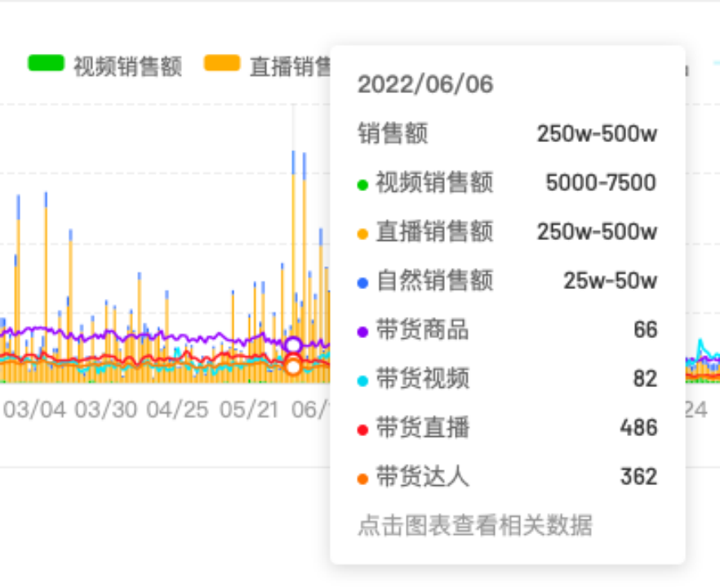The height and width of the screenshot is (588, 720).
Task: Click the blue dot beside 自然销售额
Action: point(363,283)
